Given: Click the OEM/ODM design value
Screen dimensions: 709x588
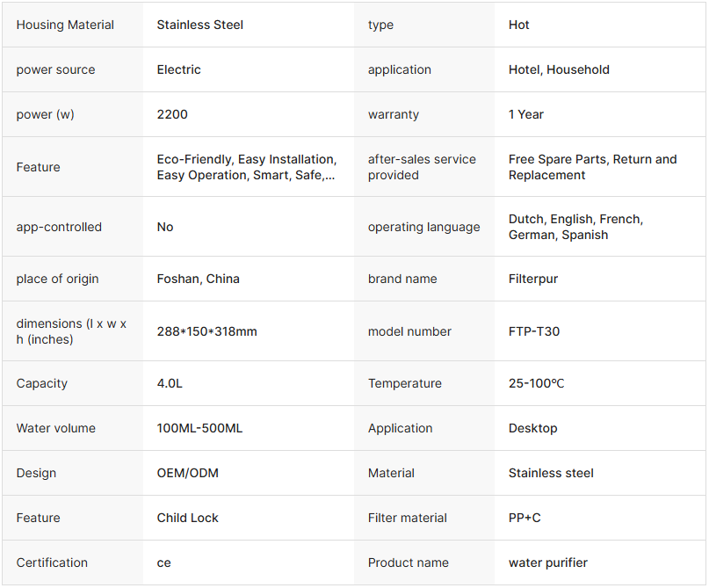Looking at the screenshot, I should coord(188,473).
